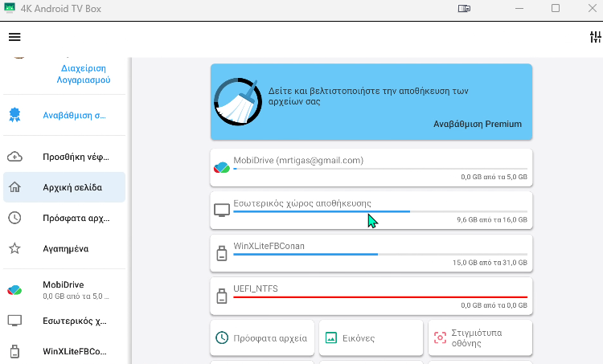
Task: Open WinXLiteFBCo... sidebar entry
Action: (x=64, y=351)
